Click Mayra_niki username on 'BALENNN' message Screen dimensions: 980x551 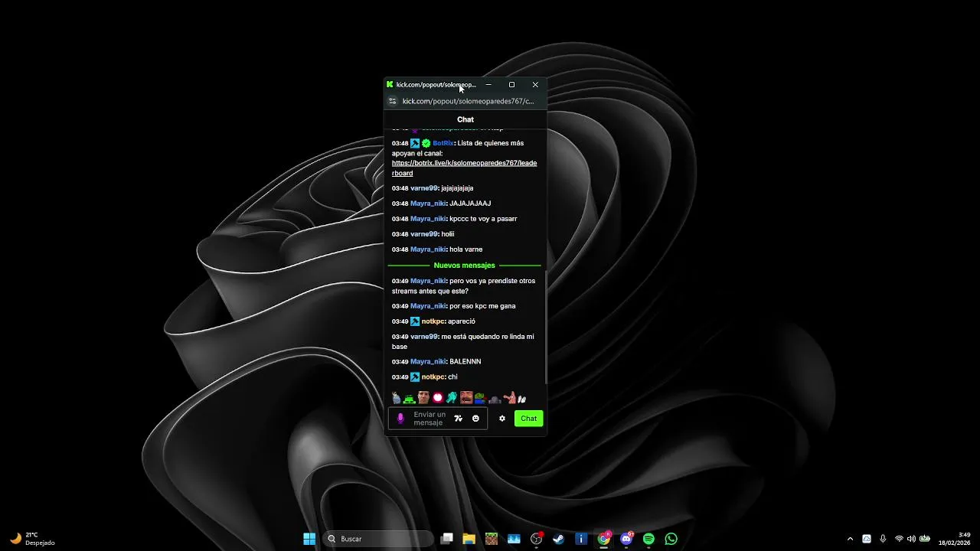(428, 361)
